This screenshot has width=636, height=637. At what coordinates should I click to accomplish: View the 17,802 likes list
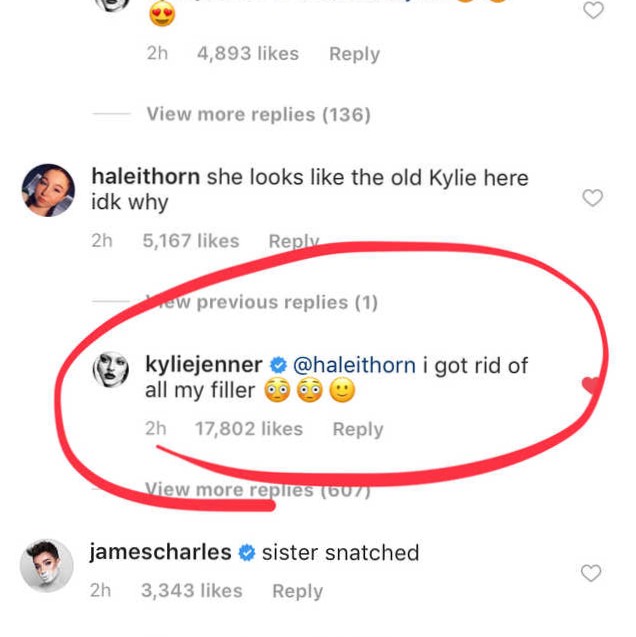[248, 429]
